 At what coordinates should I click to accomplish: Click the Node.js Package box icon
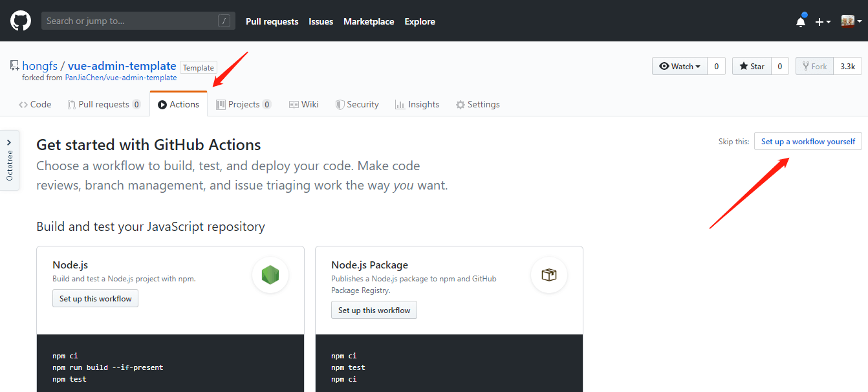point(549,276)
